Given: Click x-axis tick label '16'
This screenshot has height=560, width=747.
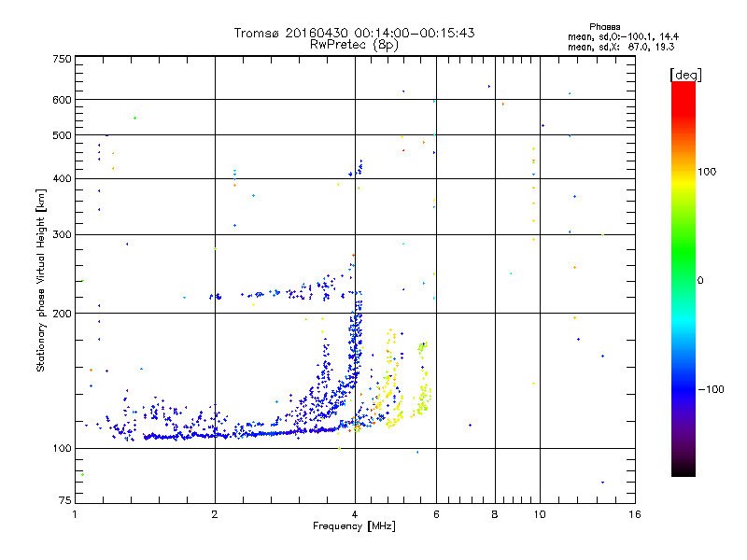Looking at the screenshot, I should 635,514.
